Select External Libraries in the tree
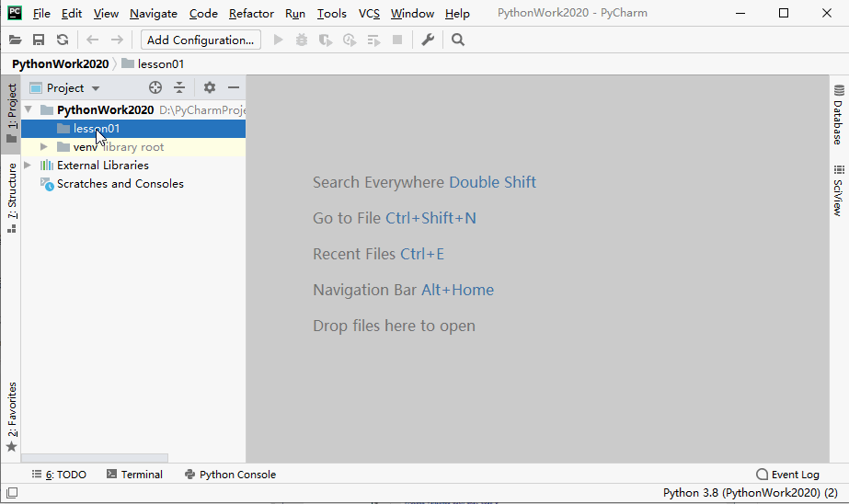This screenshot has height=504, width=849. (x=133, y=166)
